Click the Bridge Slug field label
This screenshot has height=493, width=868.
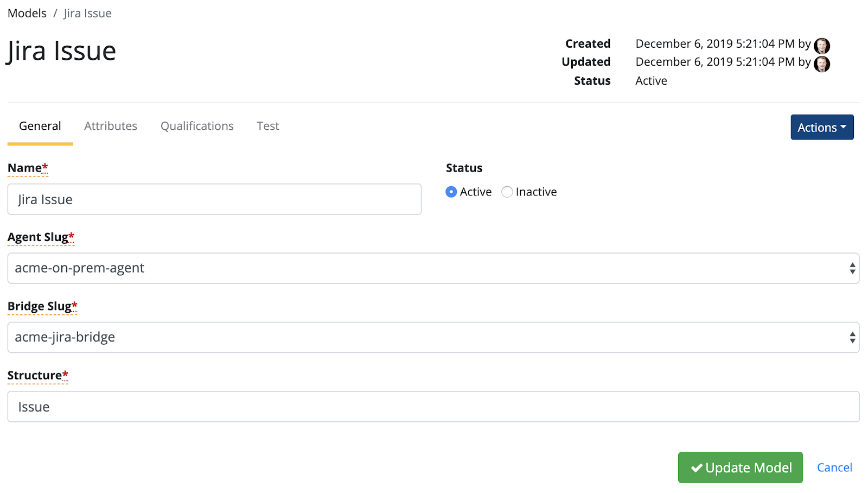[42, 306]
